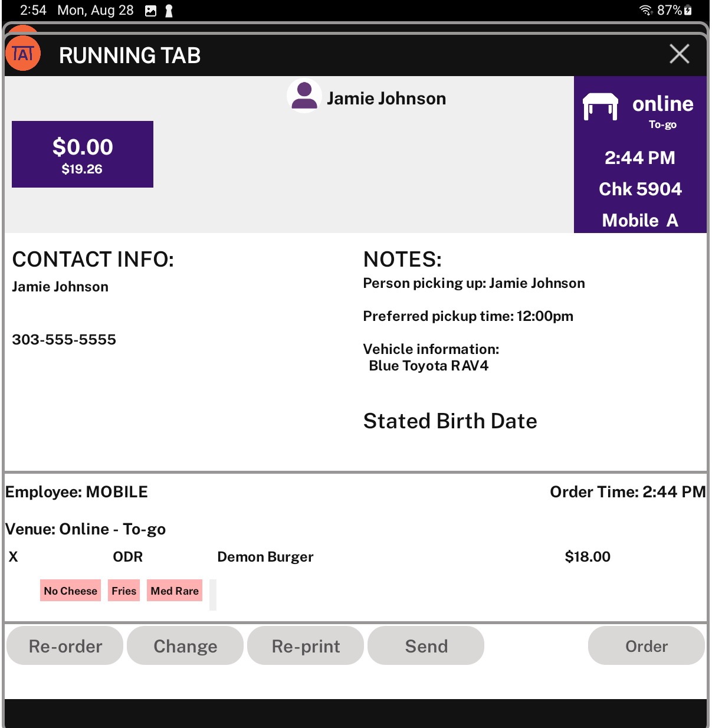Tap the 2:44 PM time in purple panel
This screenshot has height=728, width=712.
coord(640,158)
